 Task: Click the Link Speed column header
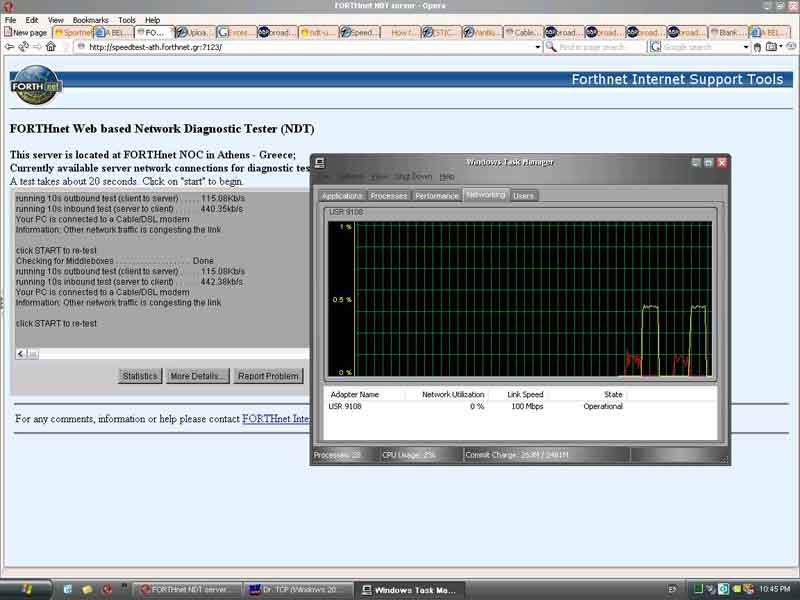(526, 394)
